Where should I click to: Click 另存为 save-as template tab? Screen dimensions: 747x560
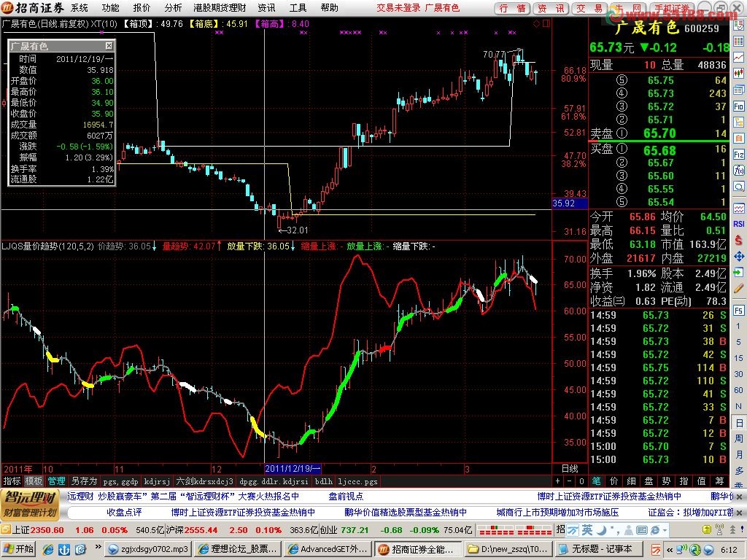[x=84, y=481]
